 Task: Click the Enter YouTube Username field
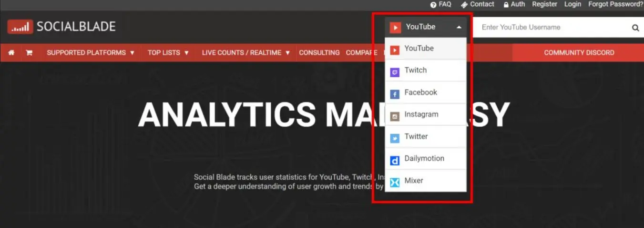click(553, 28)
